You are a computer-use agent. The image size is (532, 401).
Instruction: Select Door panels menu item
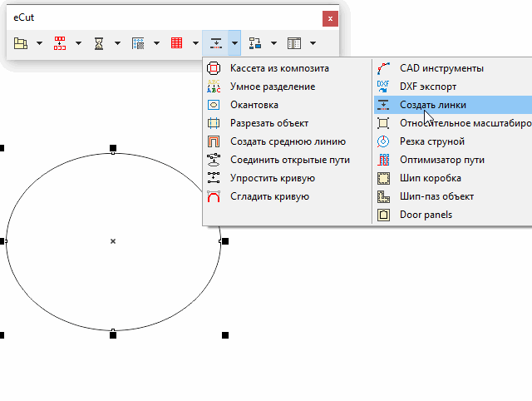[x=452, y=215]
